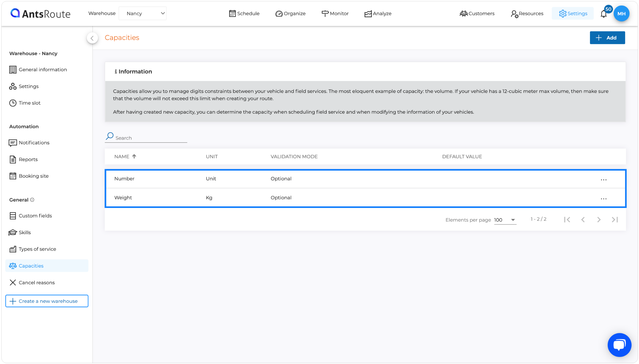
Task: Go to next page of results
Action: [599, 220]
